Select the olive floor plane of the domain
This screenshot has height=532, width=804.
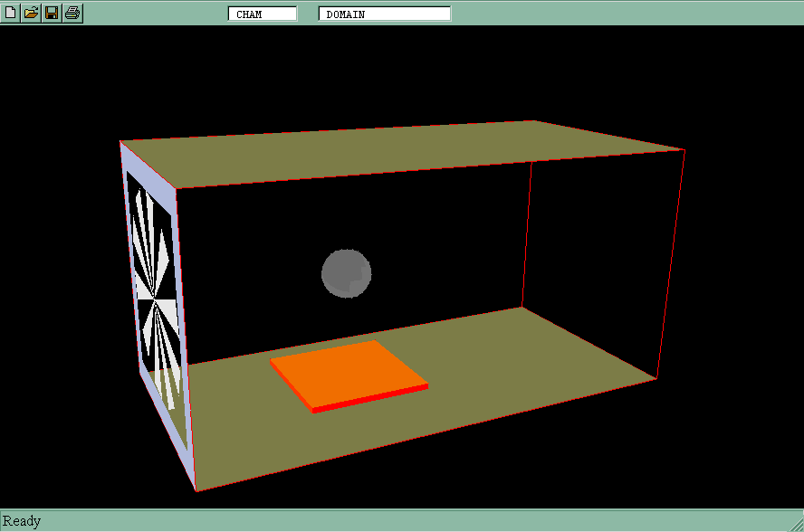507,362
